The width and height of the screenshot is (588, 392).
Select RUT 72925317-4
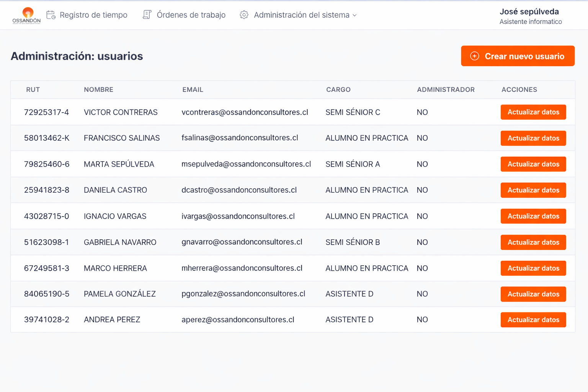coord(46,112)
